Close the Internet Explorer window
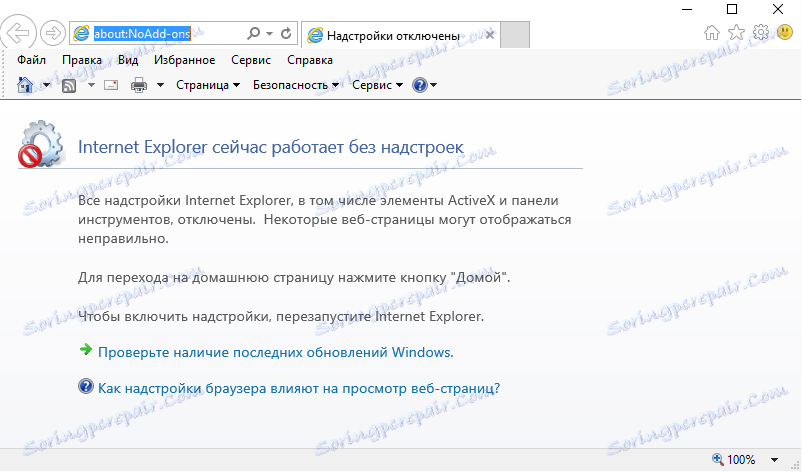This screenshot has height=472, width=802. [777, 9]
